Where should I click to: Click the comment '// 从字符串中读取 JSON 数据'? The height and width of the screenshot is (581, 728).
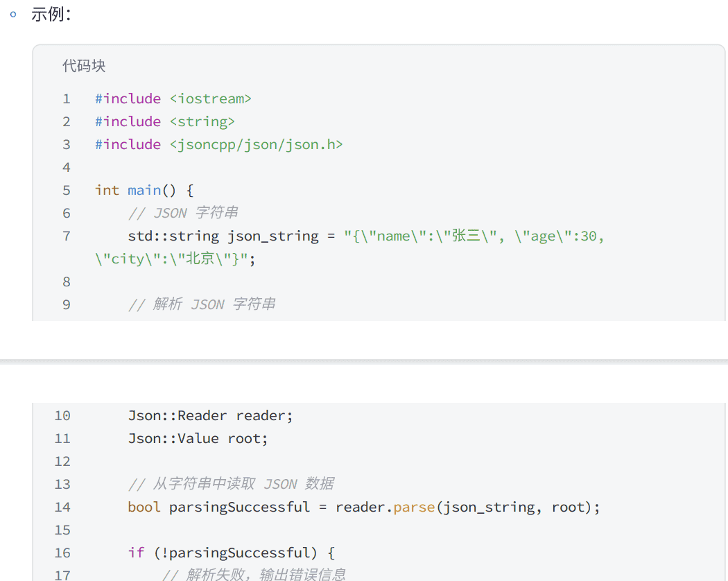[x=231, y=484]
